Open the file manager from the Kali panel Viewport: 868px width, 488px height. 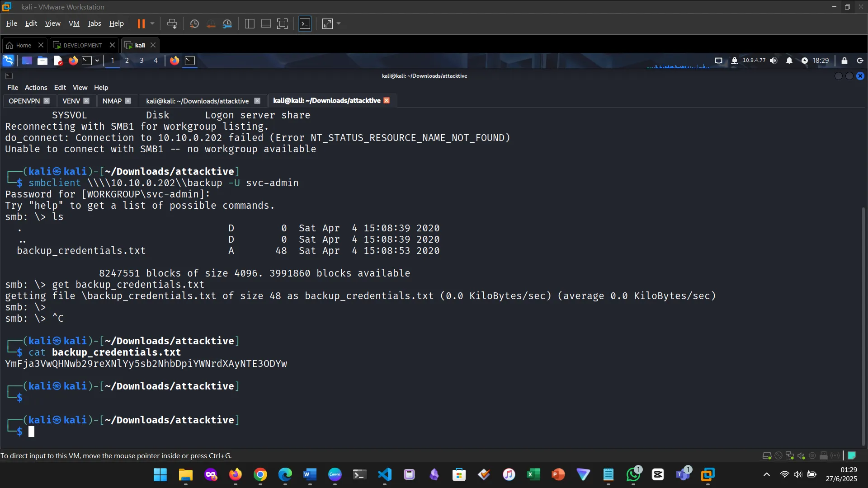pos(42,60)
